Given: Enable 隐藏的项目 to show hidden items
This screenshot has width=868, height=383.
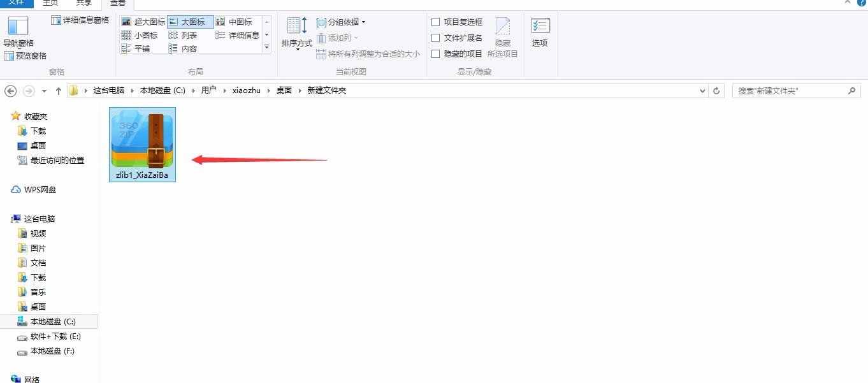Looking at the screenshot, I should coord(437,53).
